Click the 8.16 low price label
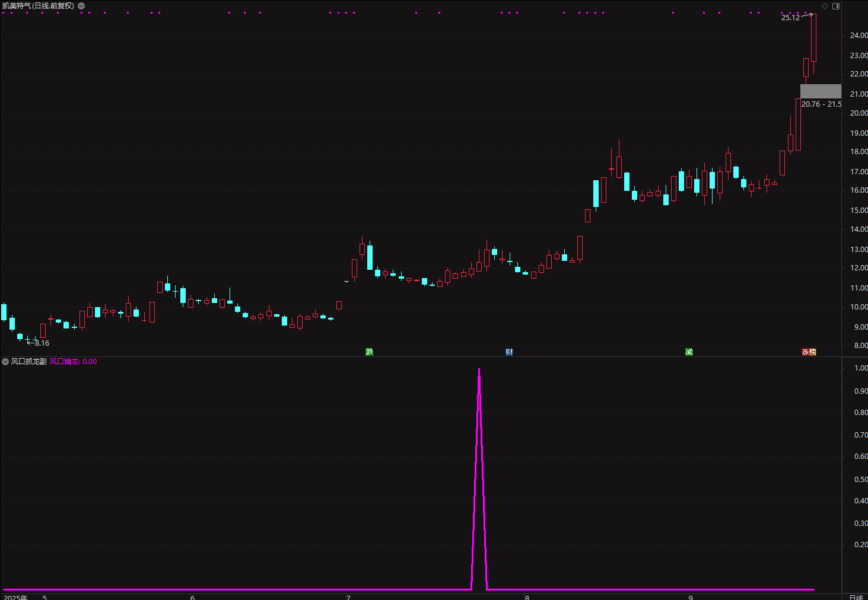This screenshot has width=868, height=600. pos(42,343)
